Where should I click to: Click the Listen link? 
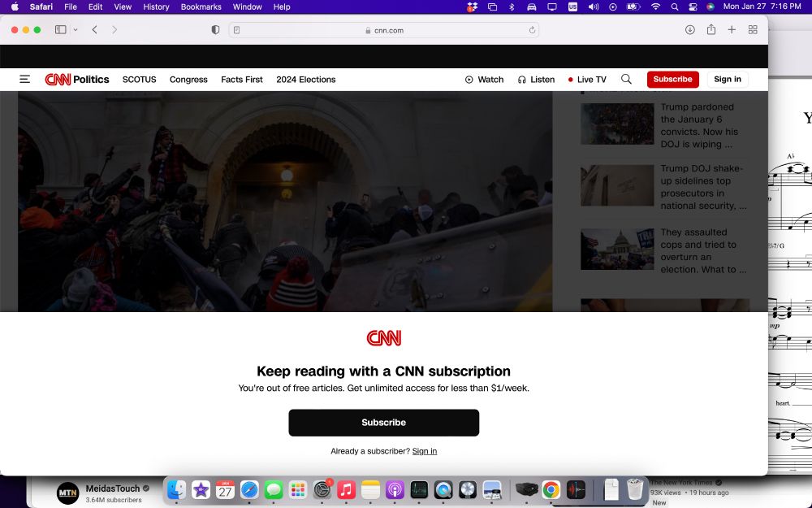pos(536,80)
